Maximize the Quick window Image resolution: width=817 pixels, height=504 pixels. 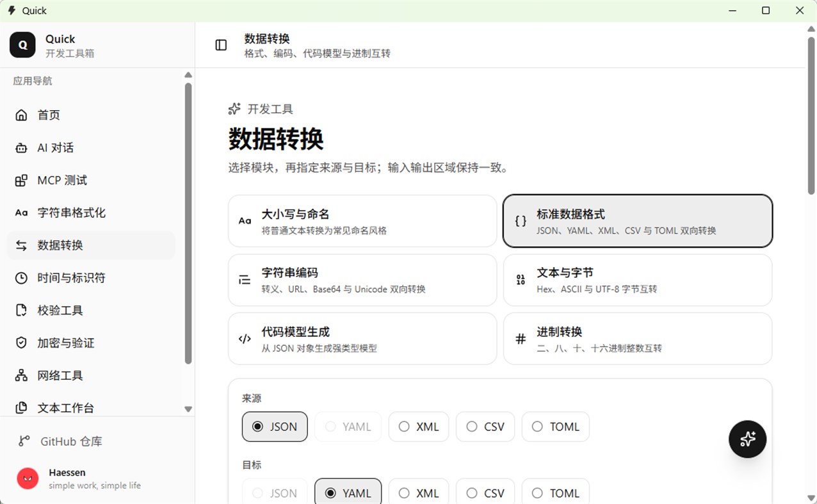(766, 10)
